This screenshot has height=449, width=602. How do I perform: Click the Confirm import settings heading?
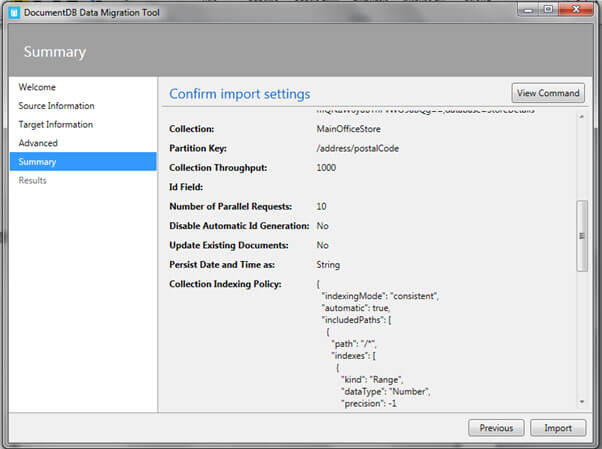point(240,94)
